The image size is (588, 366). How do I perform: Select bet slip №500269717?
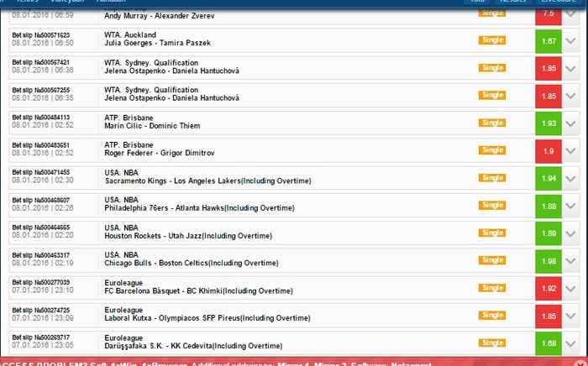pyautogui.click(x=41, y=338)
